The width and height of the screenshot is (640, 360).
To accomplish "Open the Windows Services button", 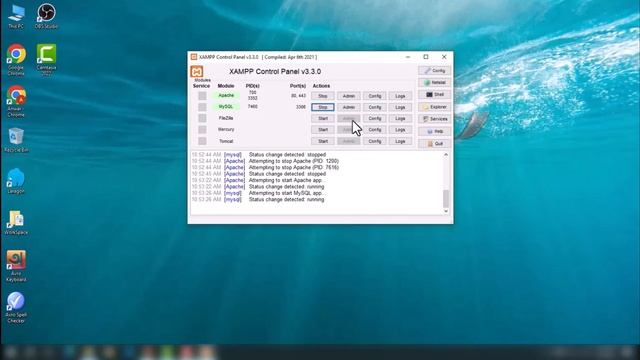I will (x=434, y=119).
